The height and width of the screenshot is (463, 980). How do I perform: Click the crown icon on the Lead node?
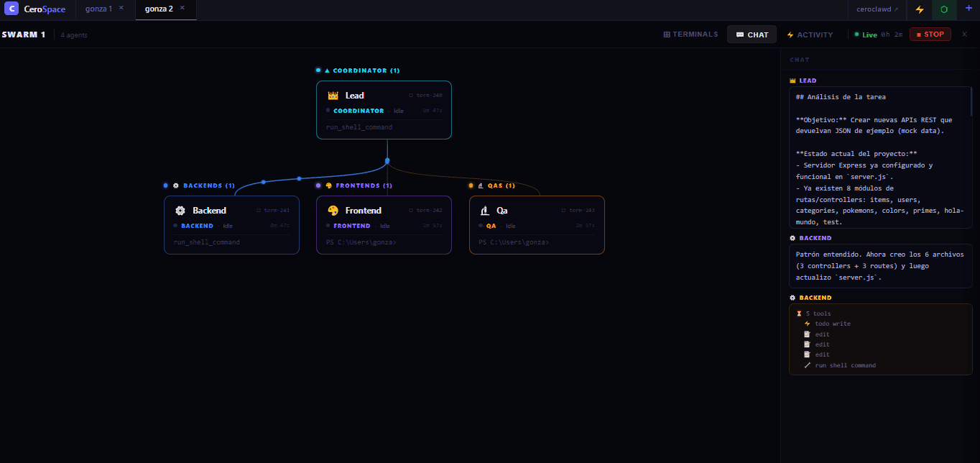(333, 96)
